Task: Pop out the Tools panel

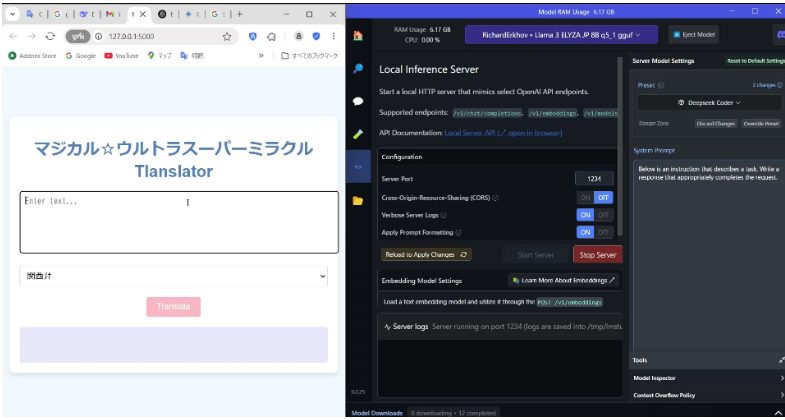Action: tap(780, 360)
